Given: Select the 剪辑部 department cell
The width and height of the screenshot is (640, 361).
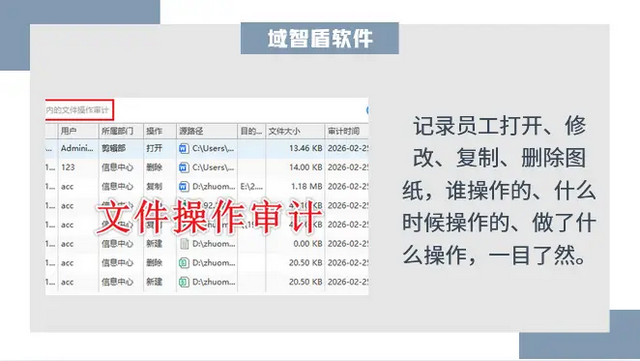Looking at the screenshot, I should (x=113, y=148).
